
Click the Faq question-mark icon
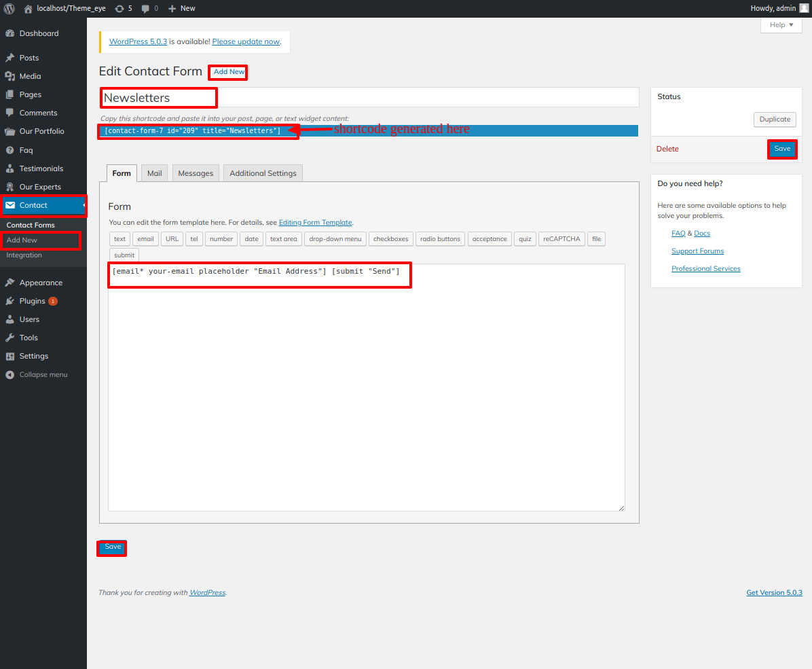tap(10, 150)
